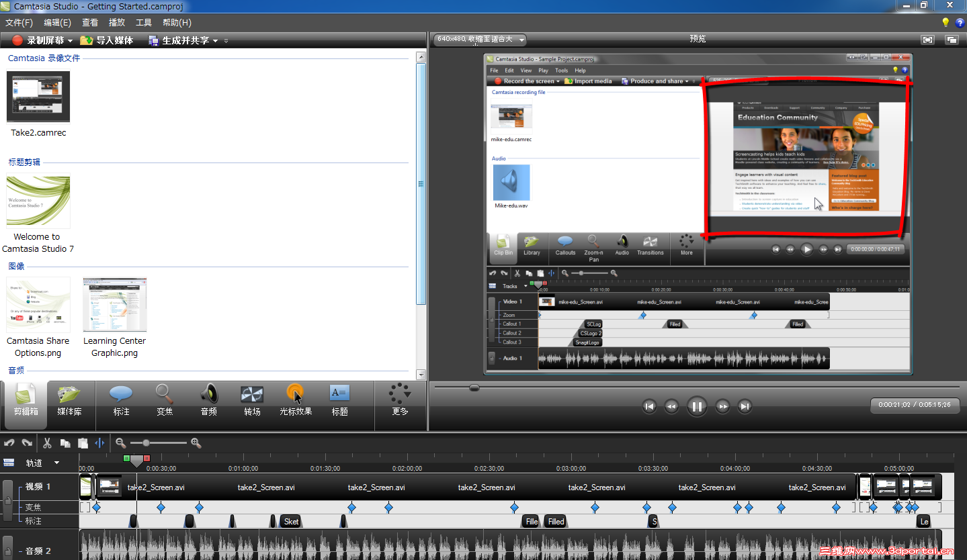Select the Learning Center Graphic.png thumbnail
The height and width of the screenshot is (560, 967).
pyautogui.click(x=115, y=305)
